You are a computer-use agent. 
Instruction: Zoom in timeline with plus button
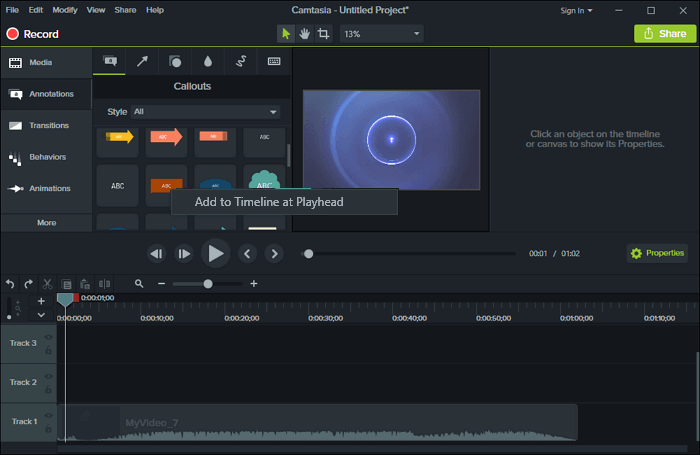254,284
